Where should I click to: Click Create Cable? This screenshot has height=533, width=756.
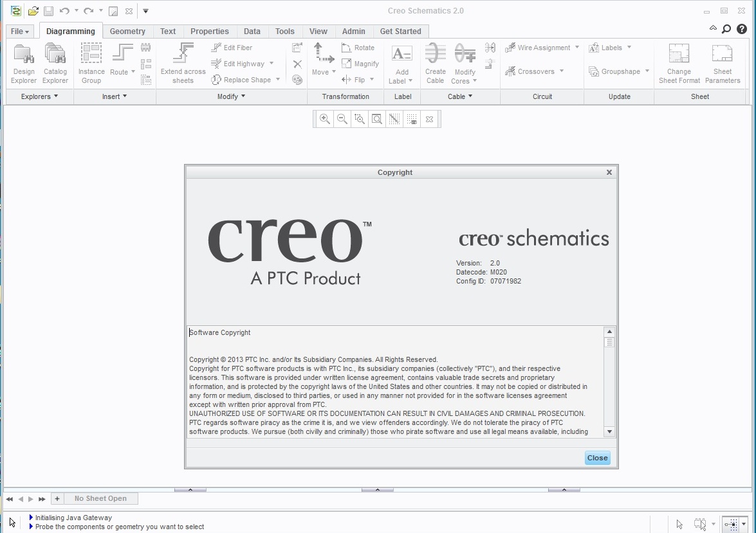[x=436, y=63]
